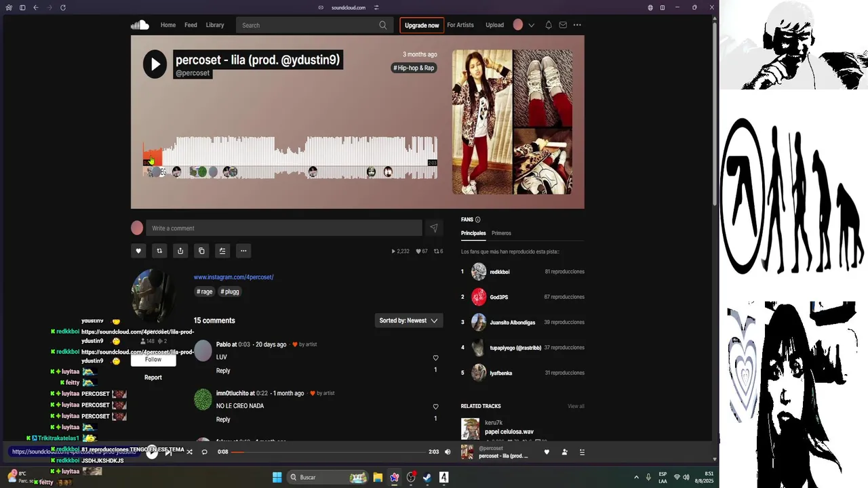Like current track in bottom player bar
The width and height of the screenshot is (868, 488).
(547, 452)
